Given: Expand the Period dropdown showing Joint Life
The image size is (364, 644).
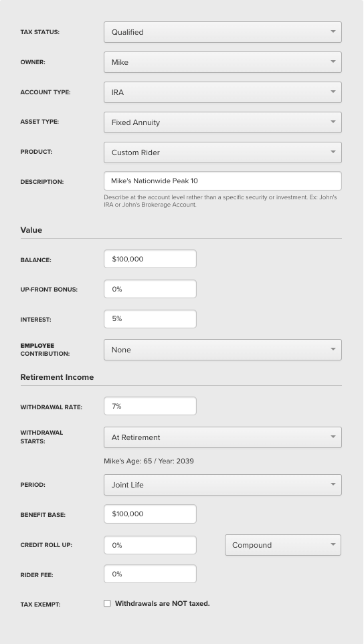Looking at the screenshot, I should coord(223,485).
